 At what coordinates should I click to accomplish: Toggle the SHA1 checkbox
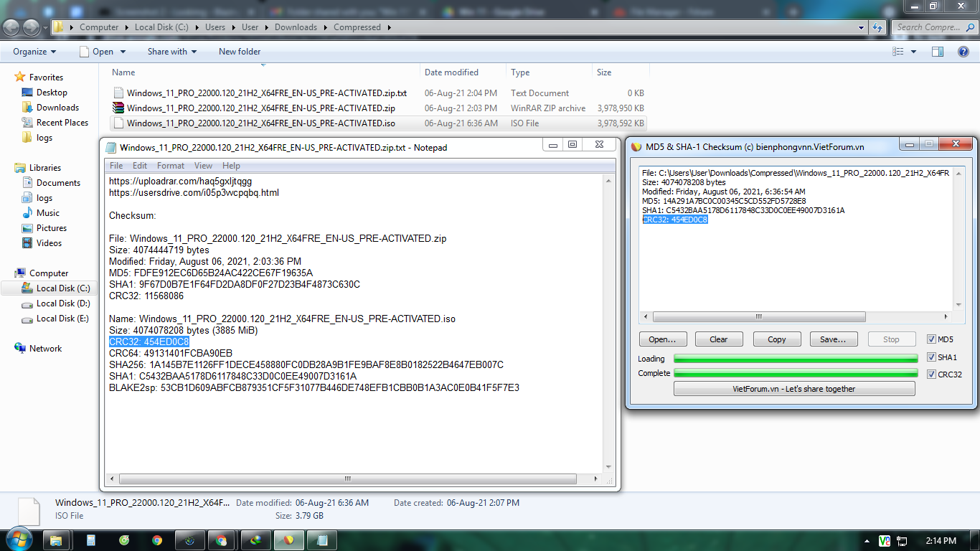tap(931, 357)
